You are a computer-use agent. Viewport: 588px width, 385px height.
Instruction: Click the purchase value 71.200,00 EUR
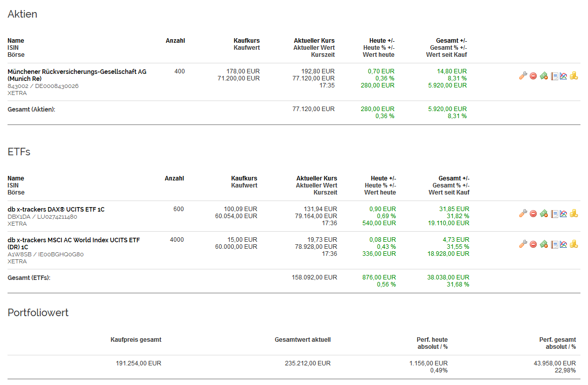click(x=239, y=78)
